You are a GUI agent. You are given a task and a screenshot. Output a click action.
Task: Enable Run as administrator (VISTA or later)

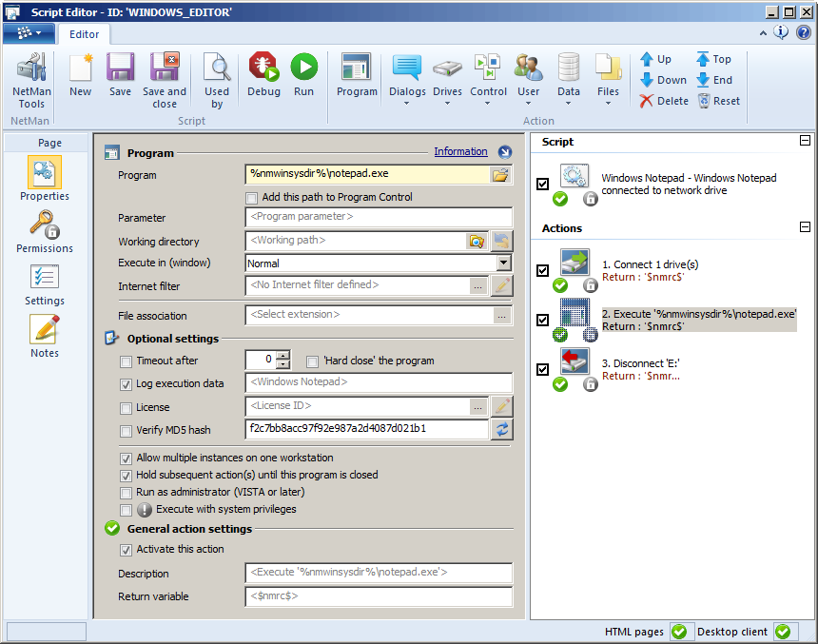[126, 493]
